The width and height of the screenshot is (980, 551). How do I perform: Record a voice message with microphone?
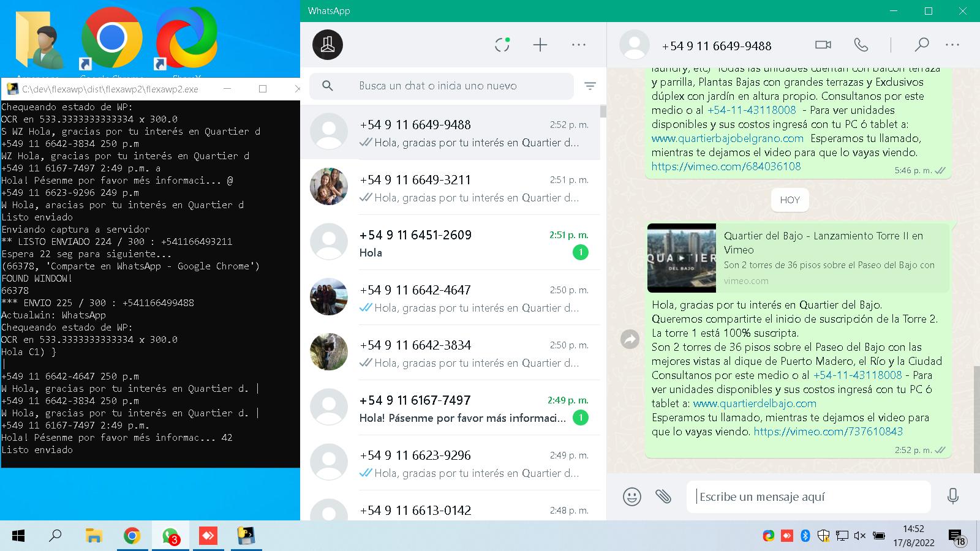coord(953,497)
